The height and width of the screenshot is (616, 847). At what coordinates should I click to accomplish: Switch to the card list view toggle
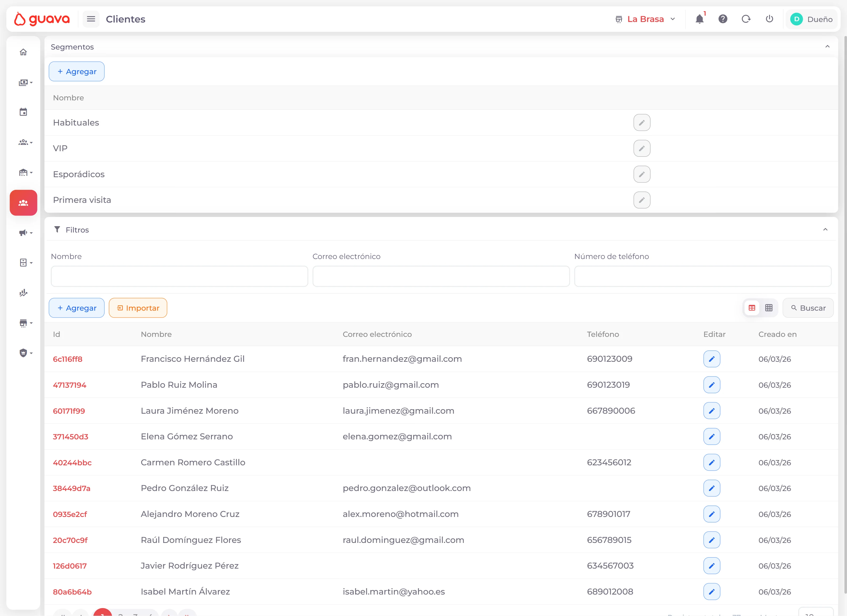pyautogui.click(x=752, y=308)
